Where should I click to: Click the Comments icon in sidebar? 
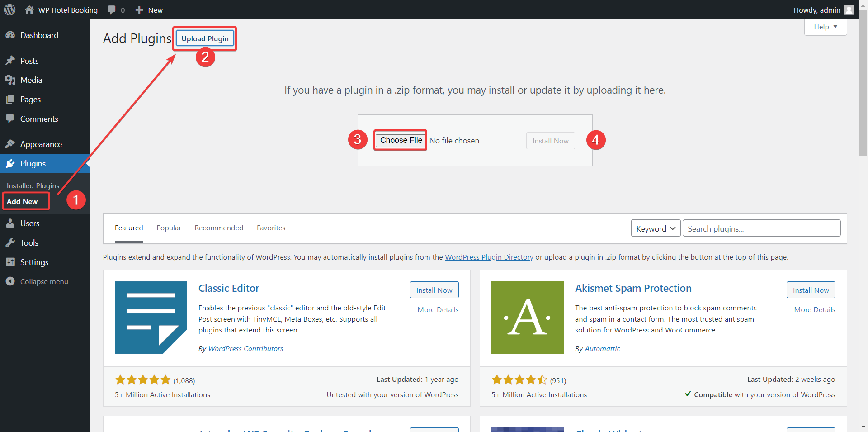10,119
